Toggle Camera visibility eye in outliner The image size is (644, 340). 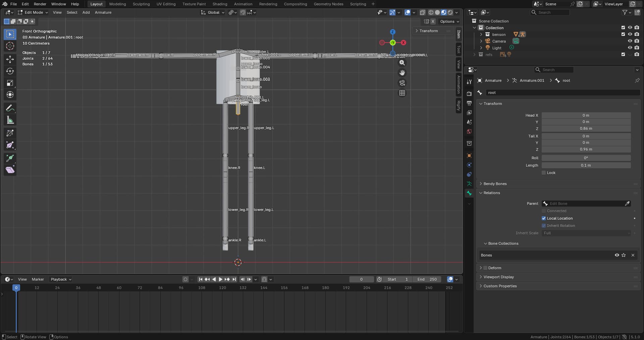pyautogui.click(x=630, y=41)
